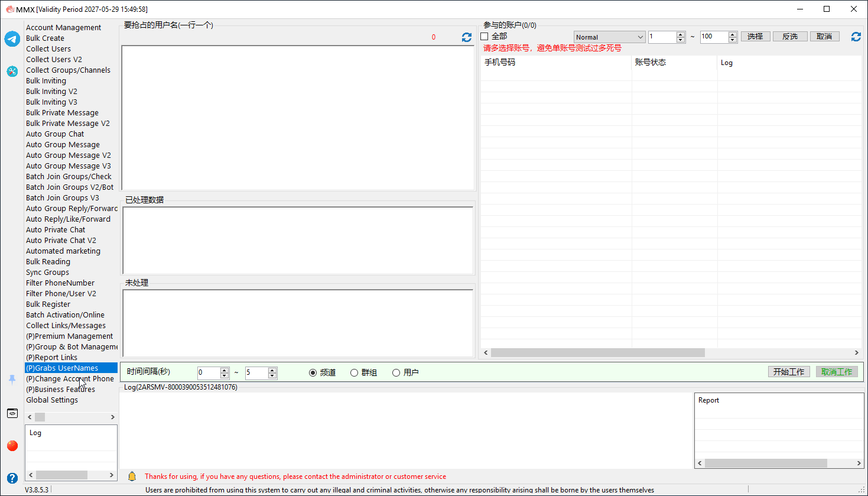Screen dimensions: 868x496
Task: Click left arrow of Report panel scrollbar
Action: [700, 463]
